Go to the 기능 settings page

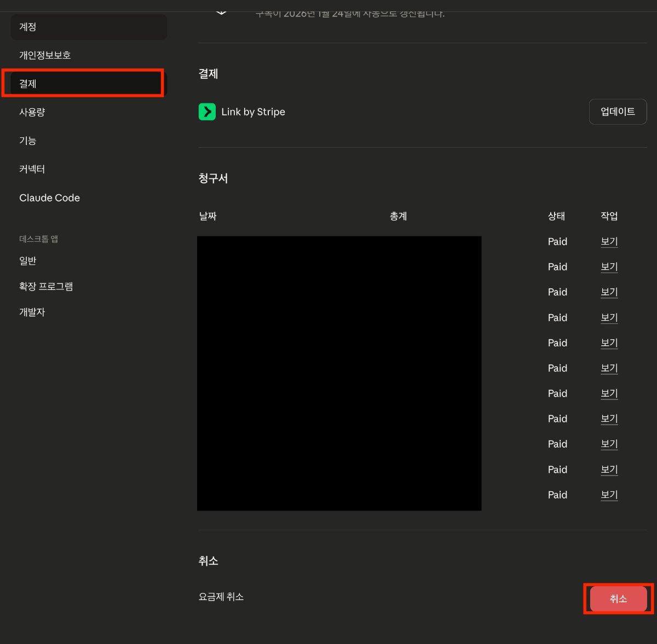point(28,141)
